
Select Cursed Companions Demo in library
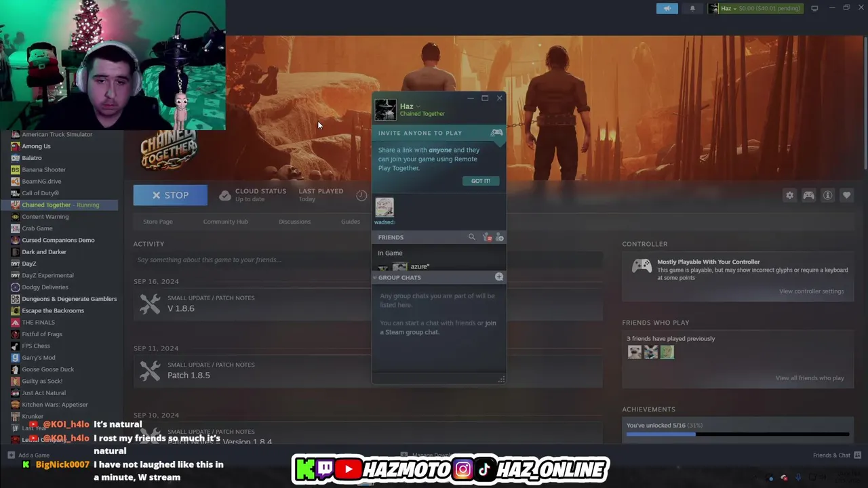pyautogui.click(x=58, y=240)
